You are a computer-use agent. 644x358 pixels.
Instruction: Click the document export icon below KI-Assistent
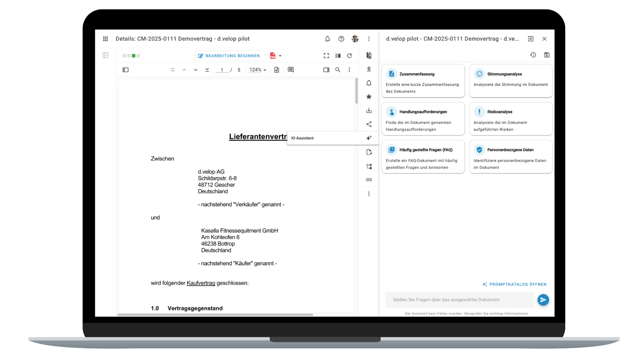pos(369,152)
